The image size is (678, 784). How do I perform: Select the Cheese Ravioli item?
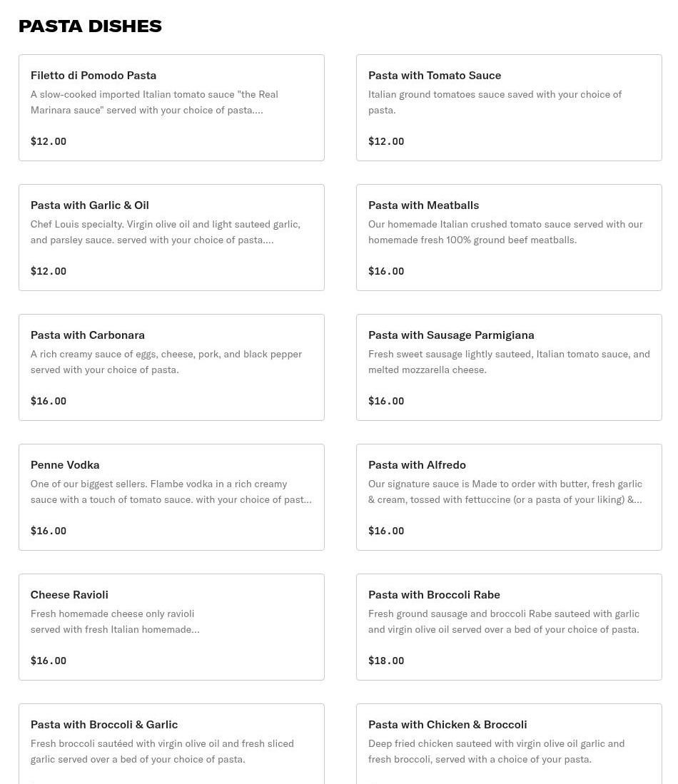pos(171,627)
